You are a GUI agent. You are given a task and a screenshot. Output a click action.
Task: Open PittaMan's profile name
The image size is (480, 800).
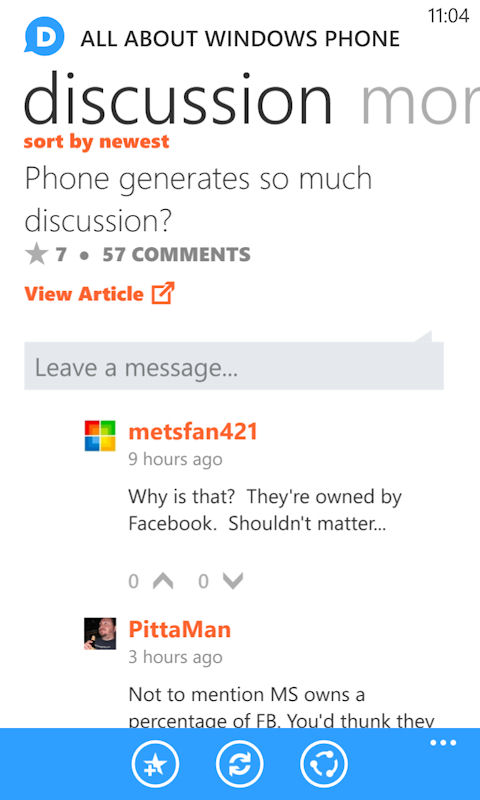click(180, 630)
